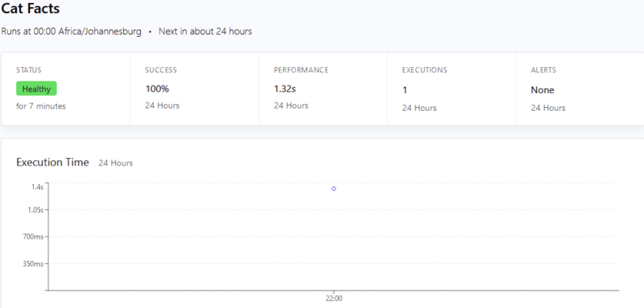Click the Cat Facts page title
The height and width of the screenshot is (308, 644).
click(30, 9)
